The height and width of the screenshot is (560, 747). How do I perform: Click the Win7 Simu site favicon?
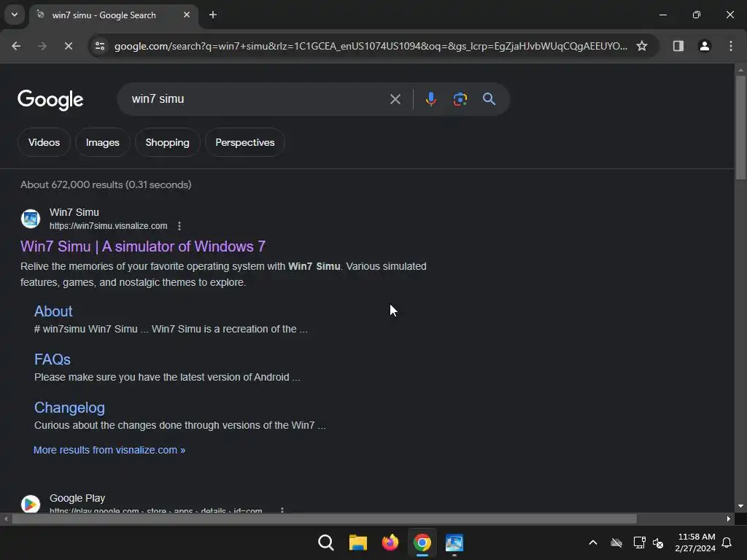pos(31,219)
